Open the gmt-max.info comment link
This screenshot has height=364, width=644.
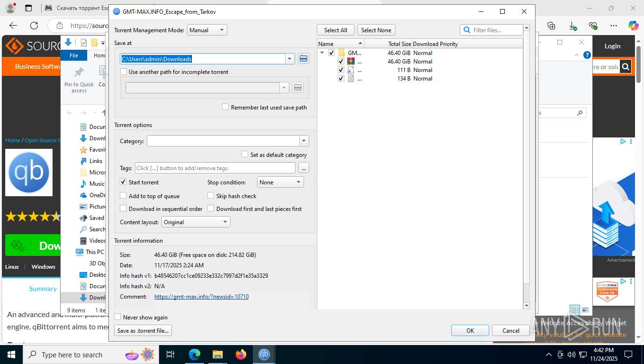201,297
